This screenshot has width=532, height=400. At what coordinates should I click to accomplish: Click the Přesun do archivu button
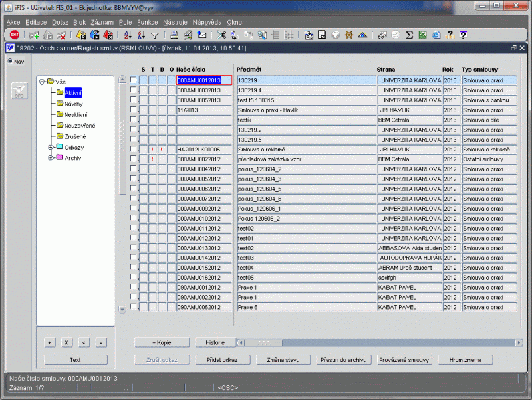pos(342,359)
